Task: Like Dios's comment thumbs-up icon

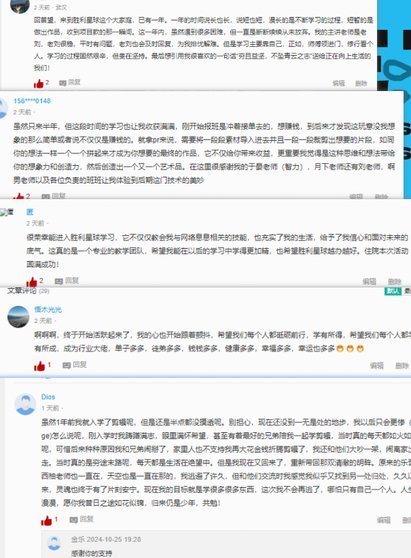Action: click(x=46, y=521)
